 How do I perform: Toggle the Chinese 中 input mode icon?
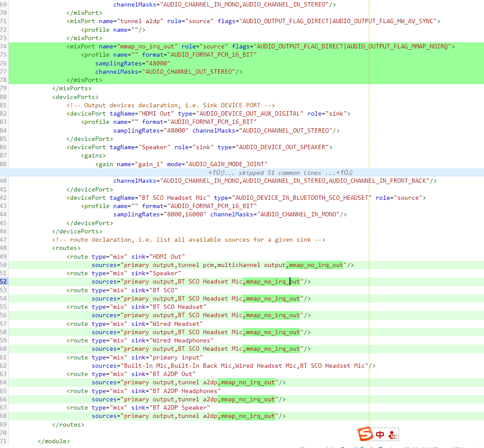(x=380, y=435)
